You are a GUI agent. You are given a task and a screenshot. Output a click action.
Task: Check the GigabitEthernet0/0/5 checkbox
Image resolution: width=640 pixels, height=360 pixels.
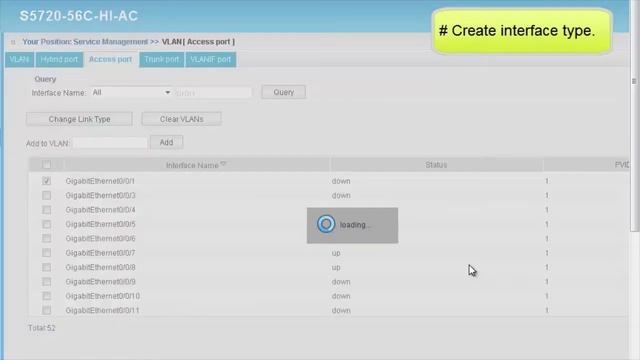[47, 224]
